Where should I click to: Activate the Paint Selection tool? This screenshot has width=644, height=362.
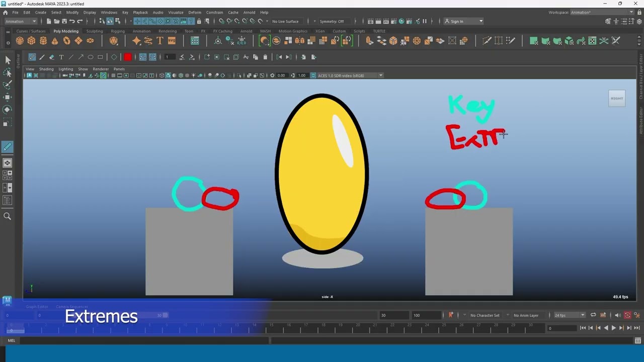(x=7, y=84)
